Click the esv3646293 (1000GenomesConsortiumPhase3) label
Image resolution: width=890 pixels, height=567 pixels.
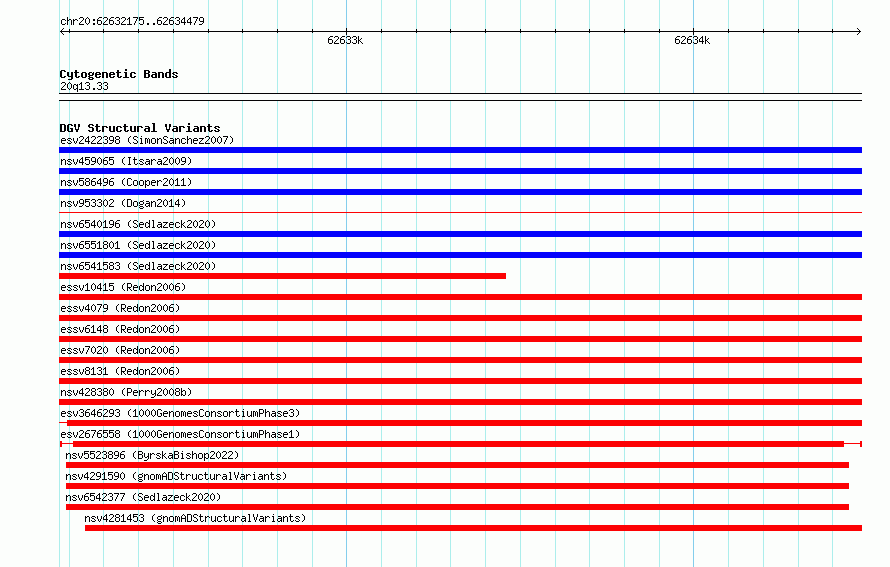[180, 413]
